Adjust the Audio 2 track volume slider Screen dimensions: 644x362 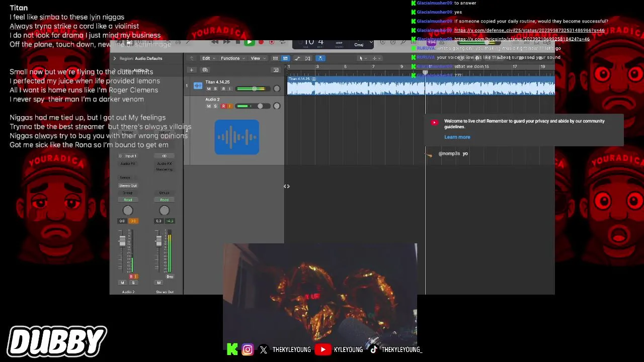[x=253, y=106]
